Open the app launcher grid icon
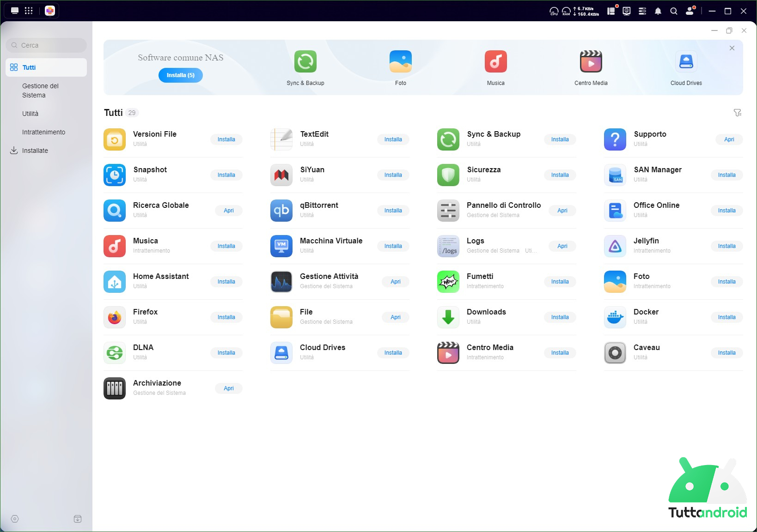Screen dimensions: 757x532 [29, 11]
